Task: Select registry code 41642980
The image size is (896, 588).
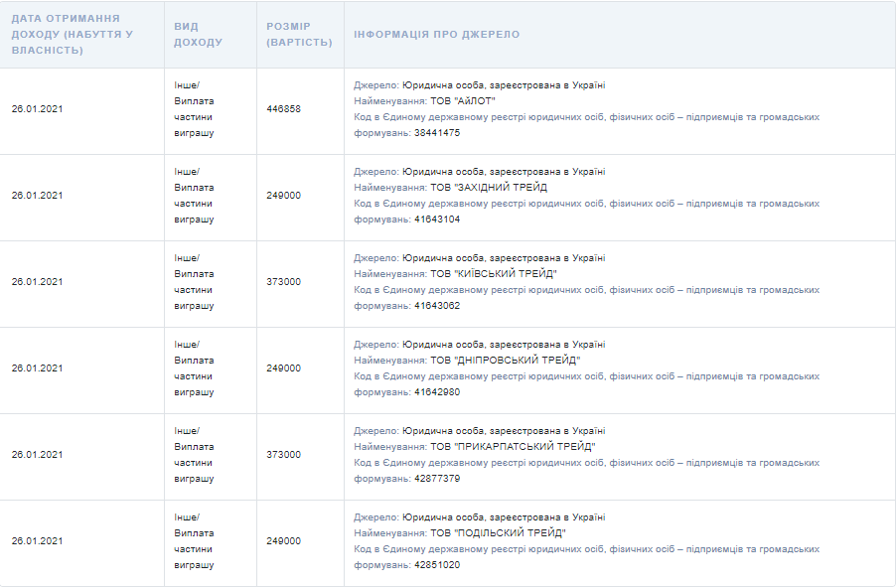Action: click(x=437, y=392)
